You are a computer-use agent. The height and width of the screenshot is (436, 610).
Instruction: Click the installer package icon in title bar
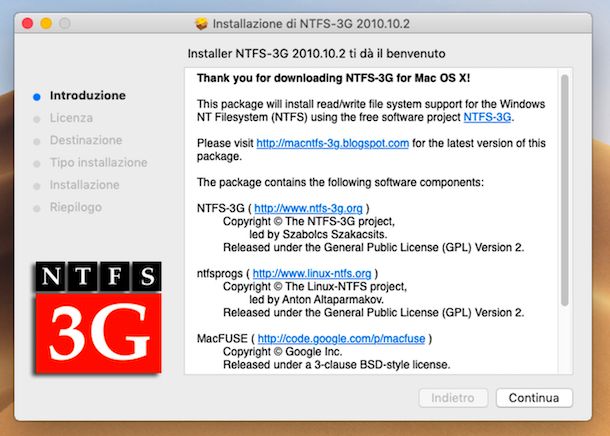pos(201,24)
